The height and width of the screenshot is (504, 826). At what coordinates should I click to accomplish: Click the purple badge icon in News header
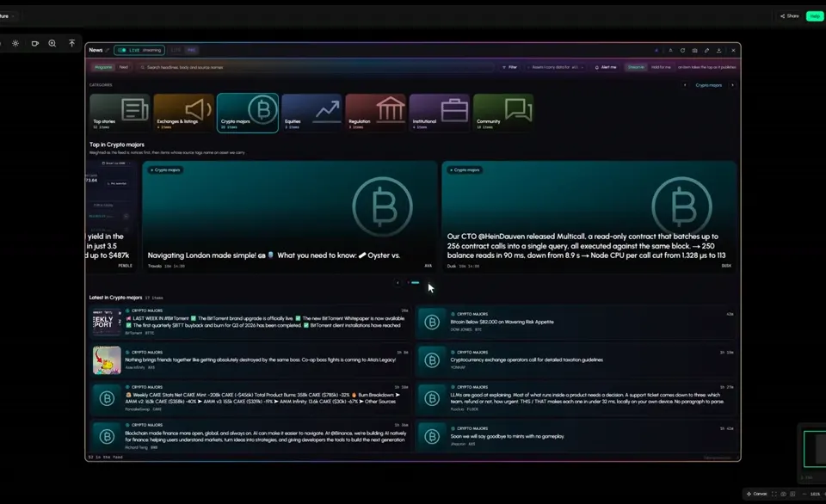pyautogui.click(x=656, y=51)
